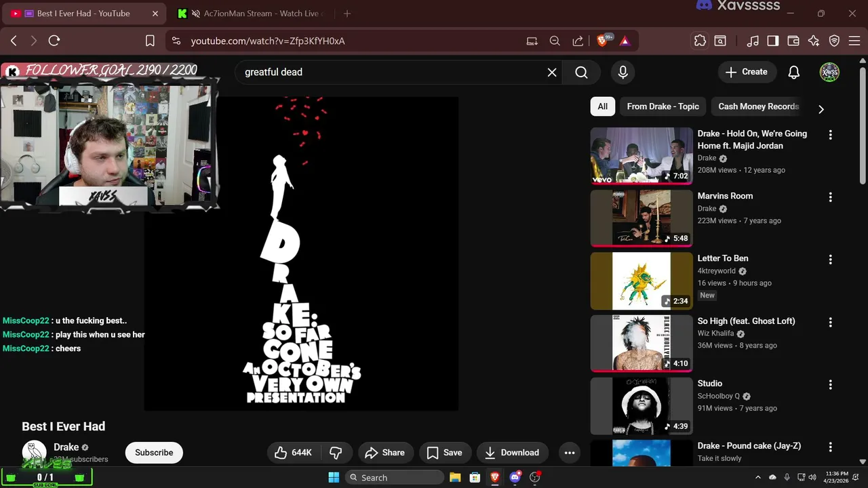This screenshot has width=868, height=488.
Task: Open Brave Shields lion icon
Action: [x=602, y=41]
